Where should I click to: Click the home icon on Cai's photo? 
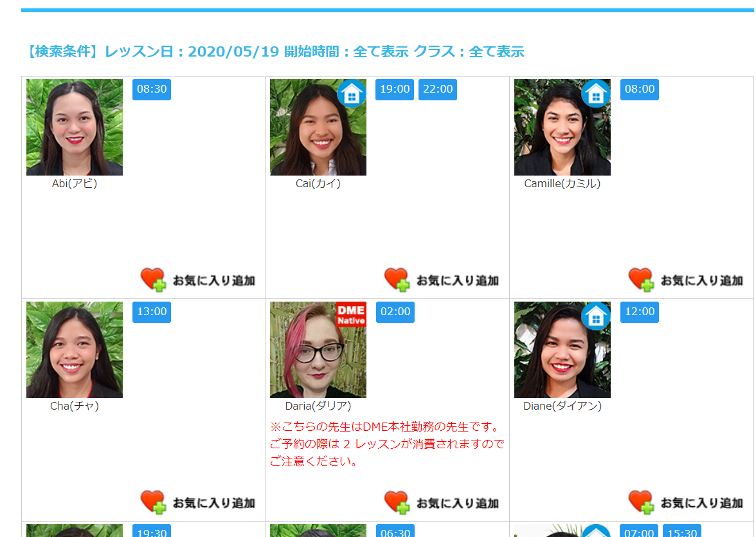tap(352, 93)
